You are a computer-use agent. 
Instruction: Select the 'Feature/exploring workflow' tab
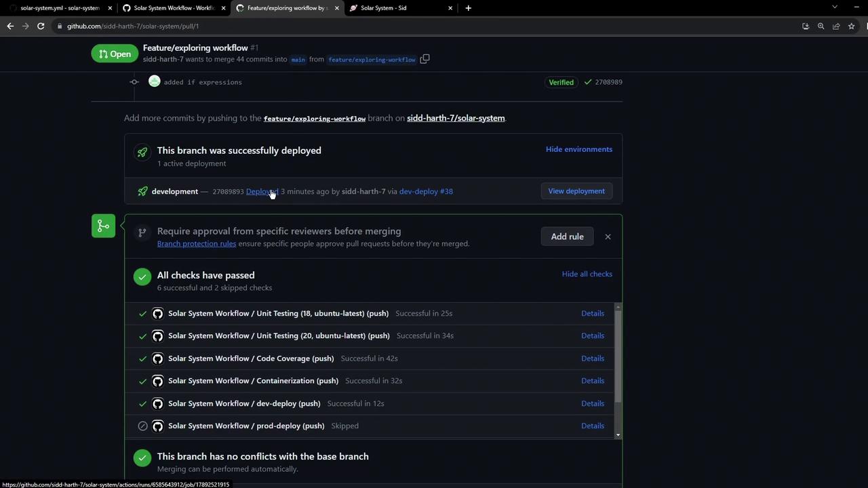(x=287, y=8)
